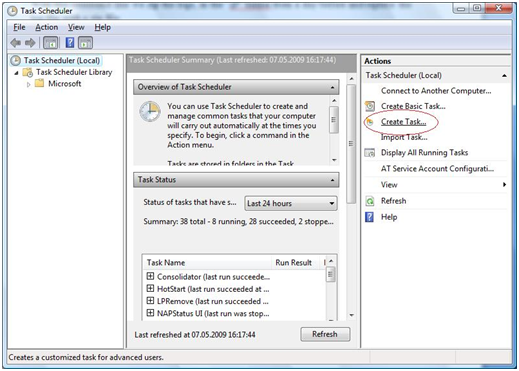The width and height of the screenshot is (519, 371).
Task: Click the green Refresh icon in Actions
Action: [x=370, y=201]
